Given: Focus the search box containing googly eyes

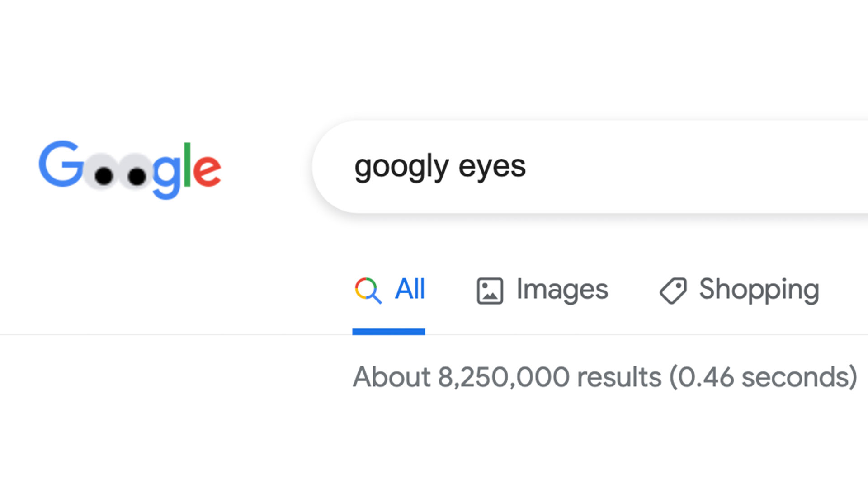Looking at the screenshot, I should (x=590, y=167).
